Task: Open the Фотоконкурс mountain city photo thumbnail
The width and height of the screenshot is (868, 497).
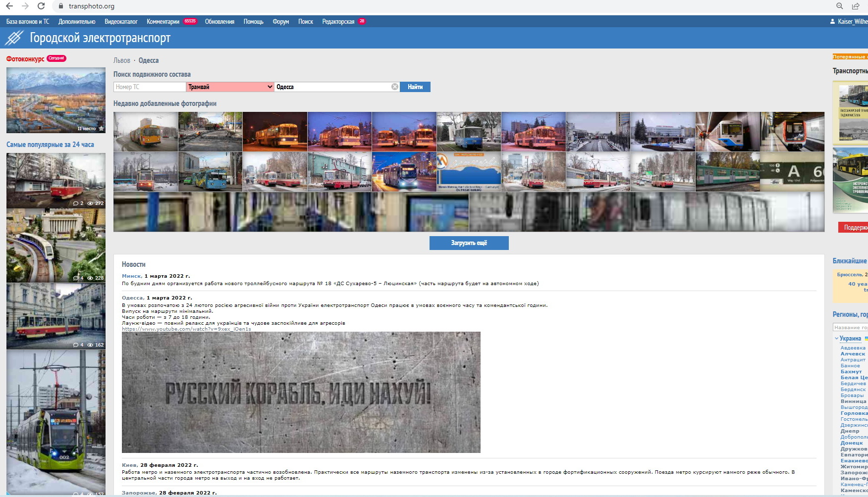Action: (x=55, y=100)
